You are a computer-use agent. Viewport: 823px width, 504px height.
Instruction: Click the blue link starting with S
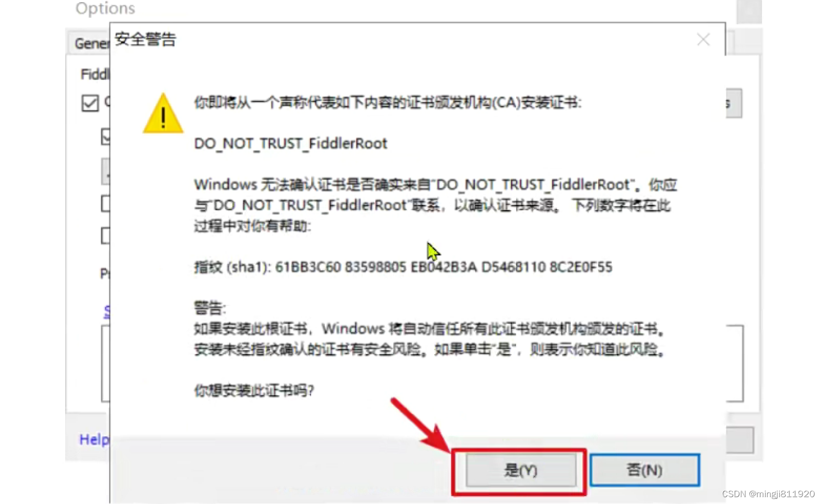point(107,311)
